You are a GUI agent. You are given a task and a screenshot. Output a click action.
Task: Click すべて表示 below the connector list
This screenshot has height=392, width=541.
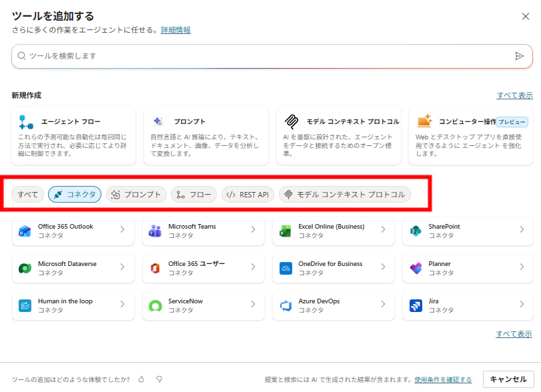tap(514, 334)
